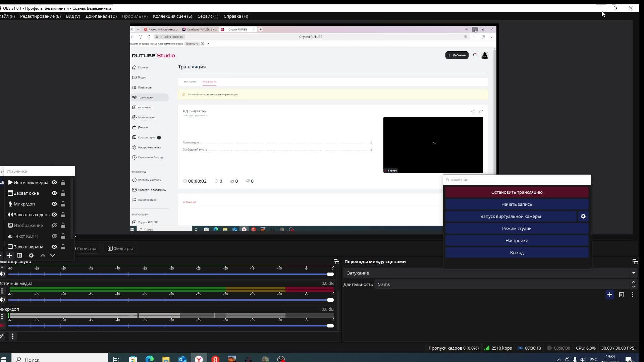Open the Вид (V) menu
Image resolution: width=644 pixels, height=362 pixels.
coord(73,16)
